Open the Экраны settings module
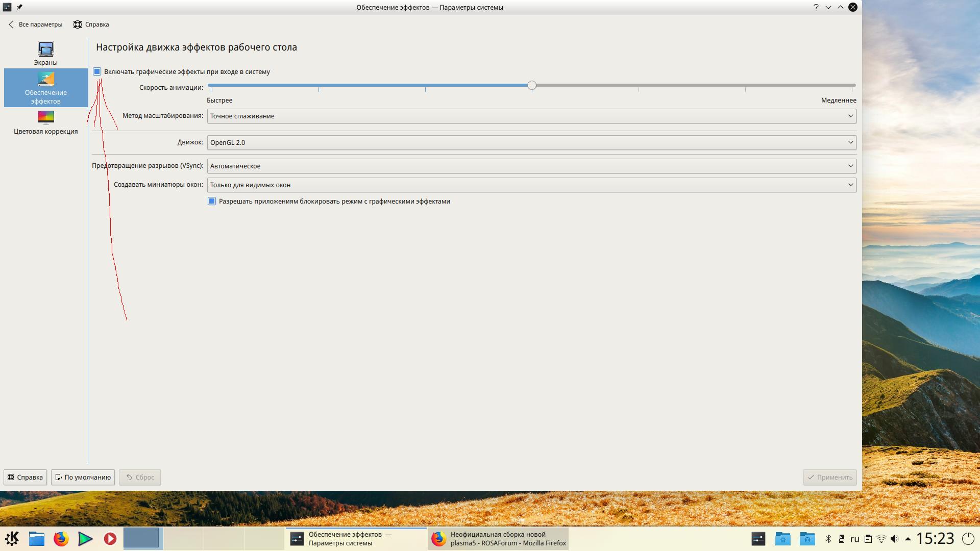 tap(45, 53)
